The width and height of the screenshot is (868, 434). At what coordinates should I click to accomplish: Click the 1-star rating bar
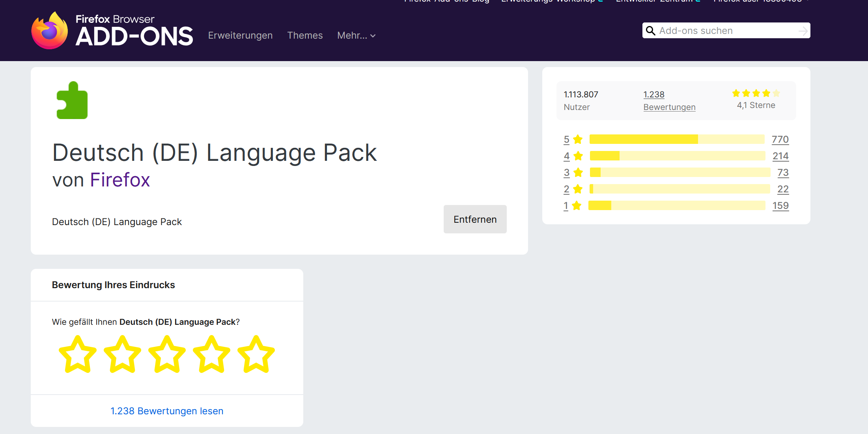pyautogui.click(x=677, y=205)
